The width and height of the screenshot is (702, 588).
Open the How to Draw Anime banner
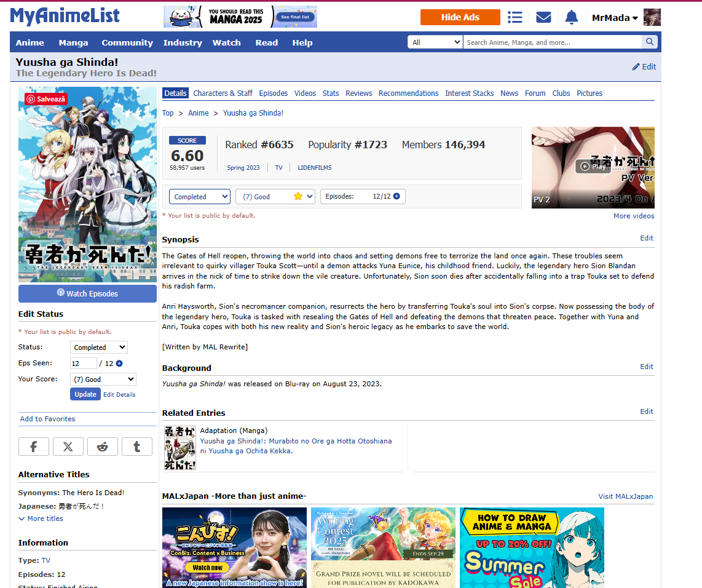pyautogui.click(x=532, y=547)
